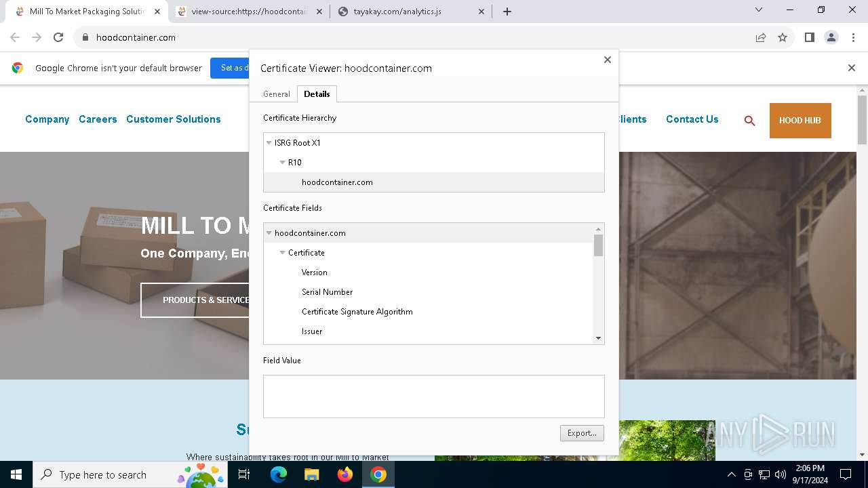Open the tab search chevron
The image size is (868, 488).
(x=759, y=10)
